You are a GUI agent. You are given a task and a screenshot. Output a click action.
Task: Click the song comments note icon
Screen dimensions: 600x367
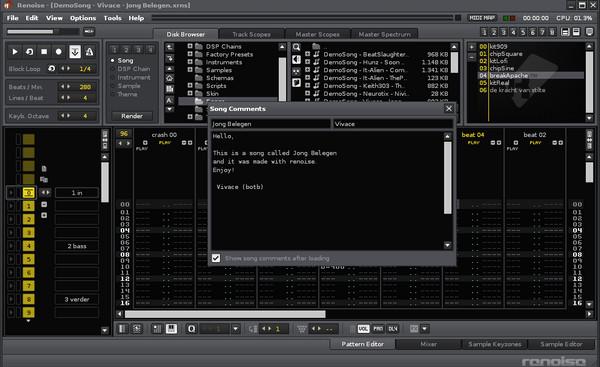click(296, 82)
